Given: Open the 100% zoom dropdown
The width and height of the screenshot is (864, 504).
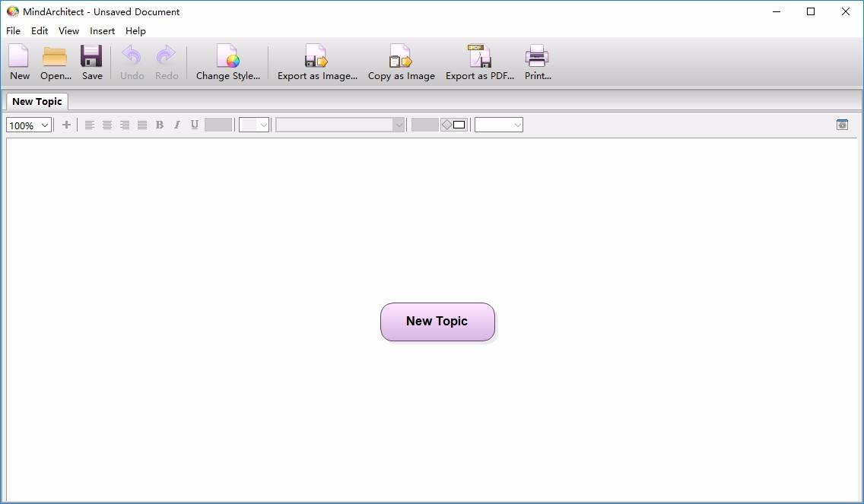Looking at the screenshot, I should (29, 125).
